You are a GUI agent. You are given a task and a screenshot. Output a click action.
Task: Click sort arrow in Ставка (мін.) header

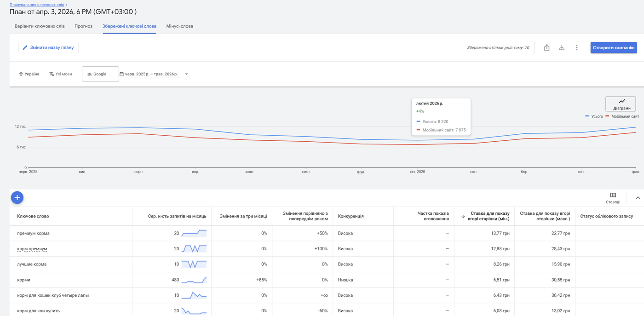coord(463,216)
